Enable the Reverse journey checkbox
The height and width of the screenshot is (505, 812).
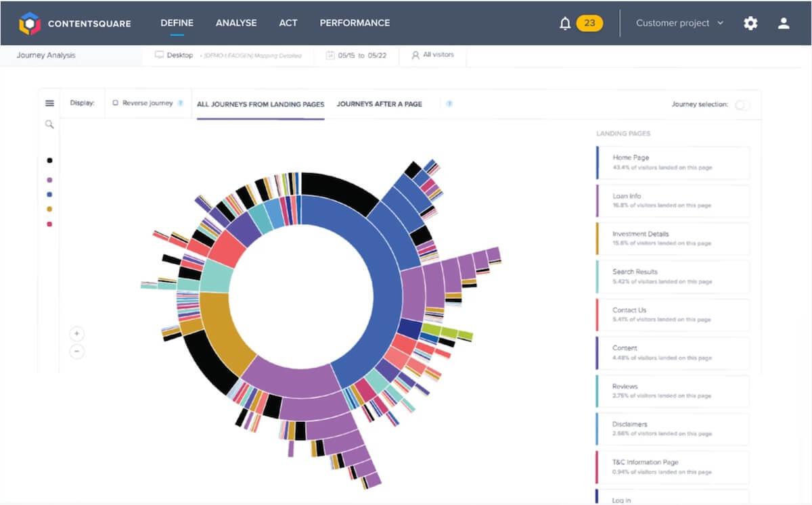click(116, 103)
